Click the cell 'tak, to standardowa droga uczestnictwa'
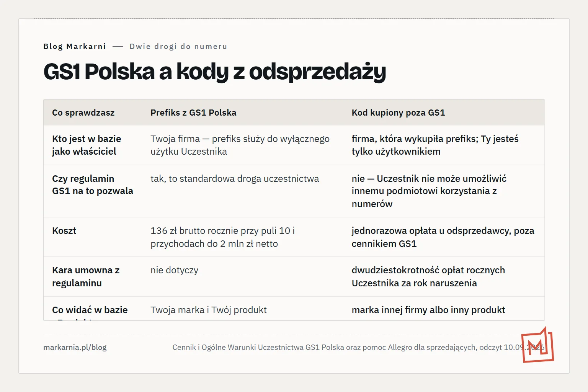Screen dimensions: 588x392 click(235, 178)
